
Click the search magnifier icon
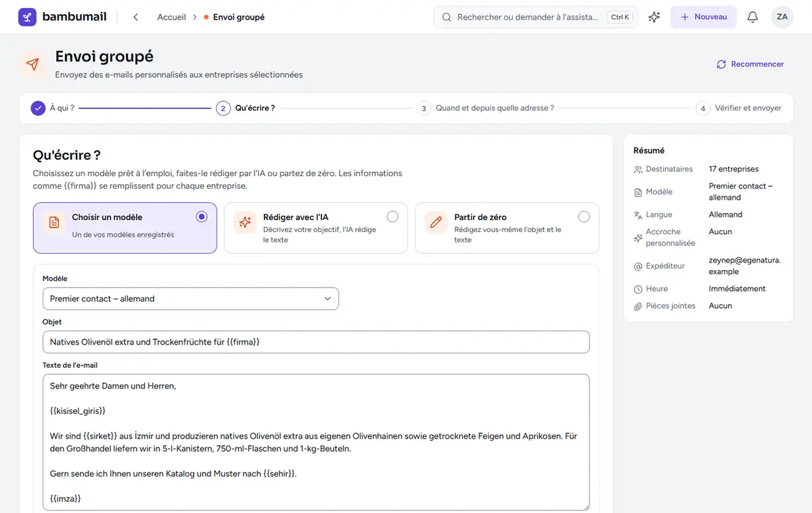pyautogui.click(x=447, y=17)
